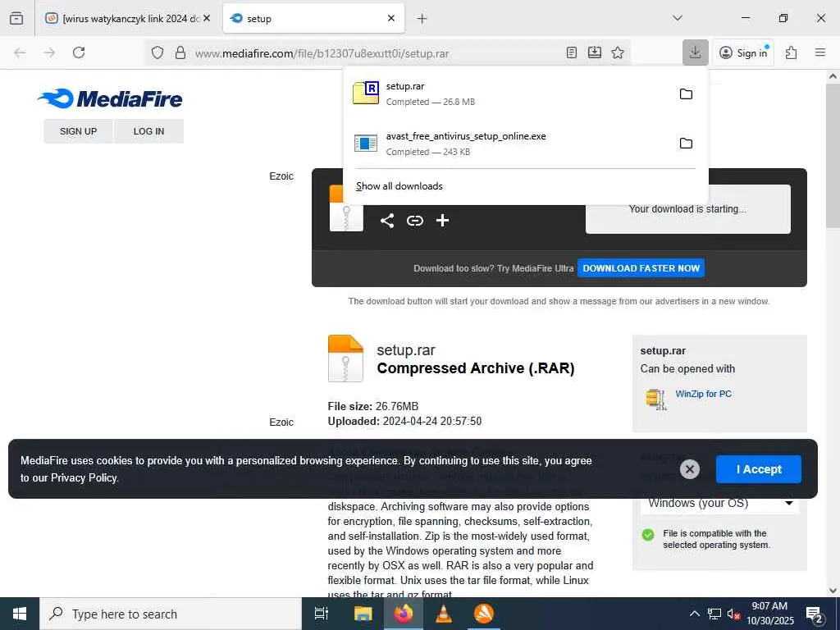840x630 pixels.
Task: Click Show all downloads
Action: click(399, 186)
